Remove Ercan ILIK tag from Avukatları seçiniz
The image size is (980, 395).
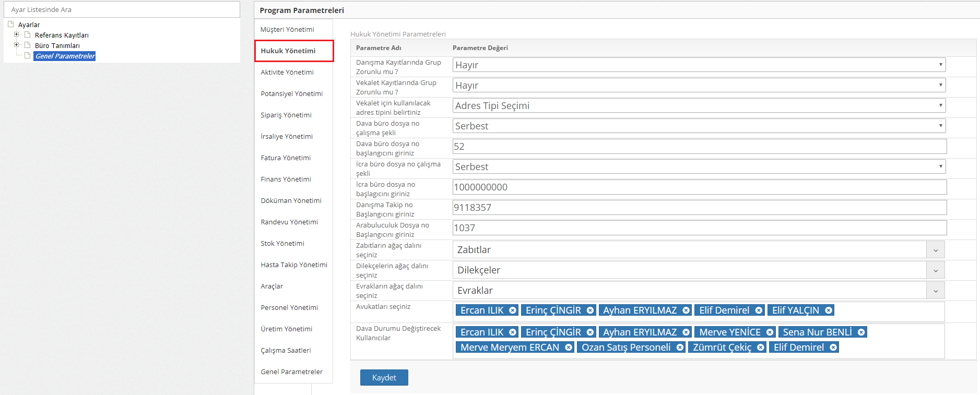point(512,310)
